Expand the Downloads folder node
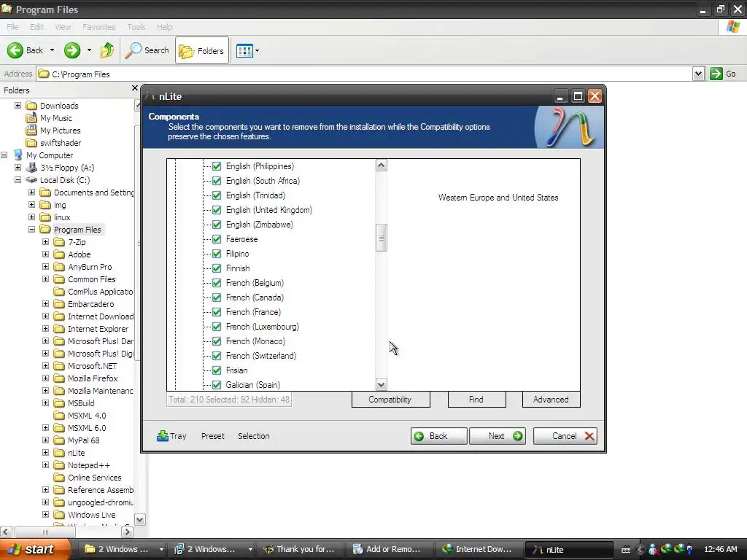Viewport: 747px width, 560px height. (x=18, y=105)
